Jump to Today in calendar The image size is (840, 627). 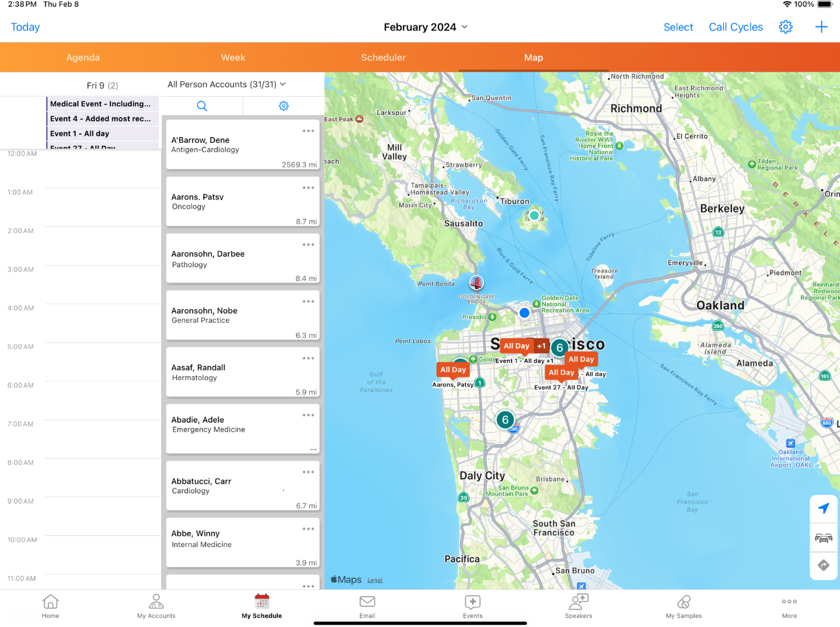click(x=25, y=27)
